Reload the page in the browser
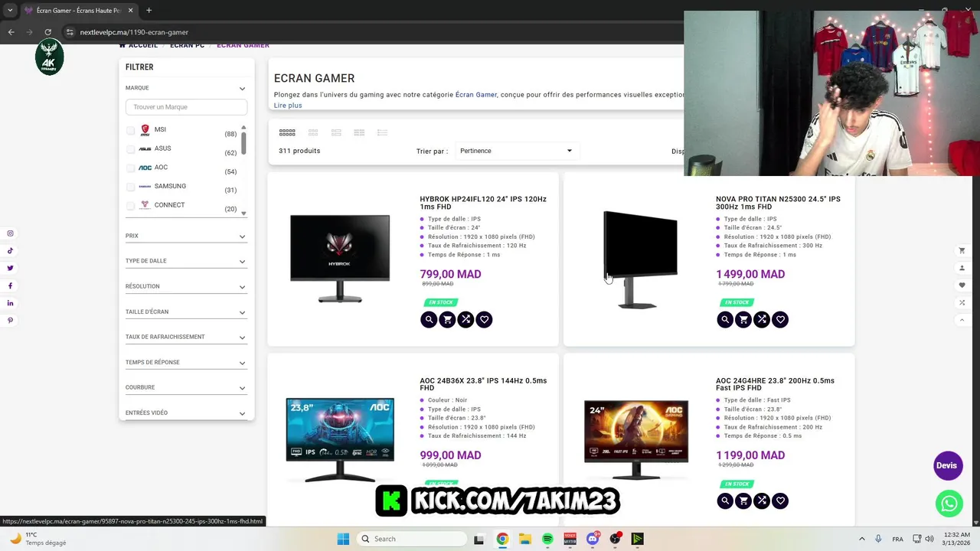The height and width of the screenshot is (551, 980). point(47,32)
